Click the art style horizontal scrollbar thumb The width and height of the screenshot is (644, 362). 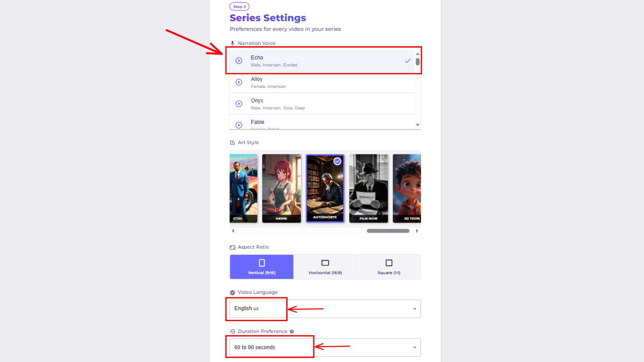[x=388, y=231]
